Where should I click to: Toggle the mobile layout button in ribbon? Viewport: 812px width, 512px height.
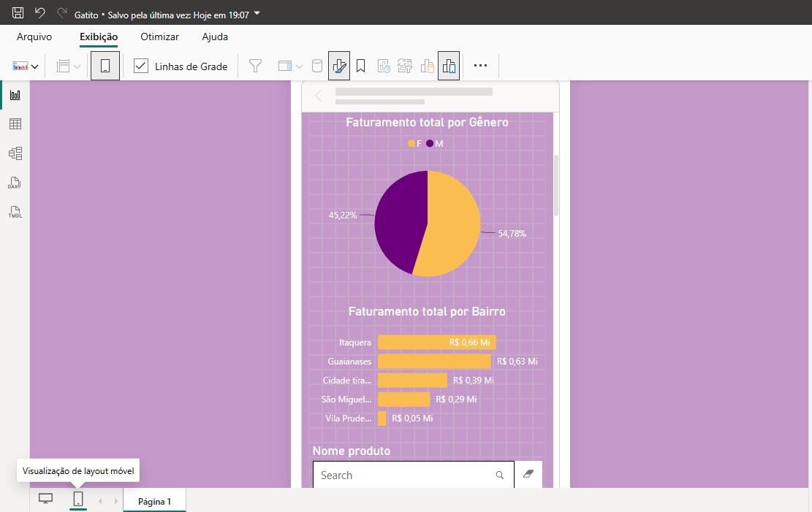[x=105, y=66]
